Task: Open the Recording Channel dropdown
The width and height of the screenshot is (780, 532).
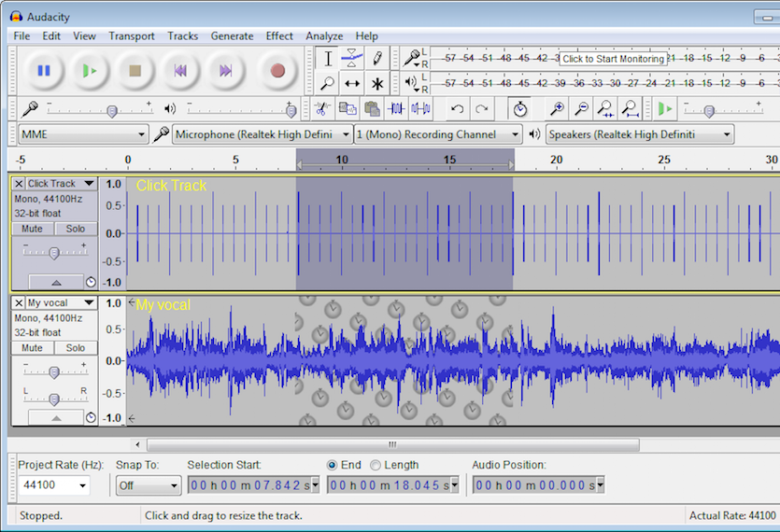Action: pyautogui.click(x=438, y=134)
